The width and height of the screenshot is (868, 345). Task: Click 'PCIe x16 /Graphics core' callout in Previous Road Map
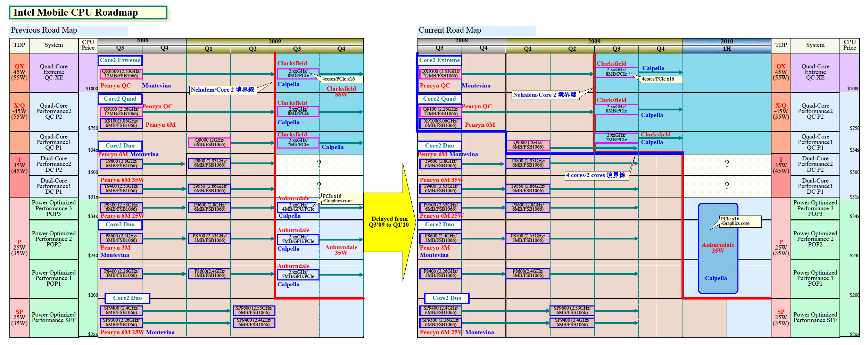342,199
